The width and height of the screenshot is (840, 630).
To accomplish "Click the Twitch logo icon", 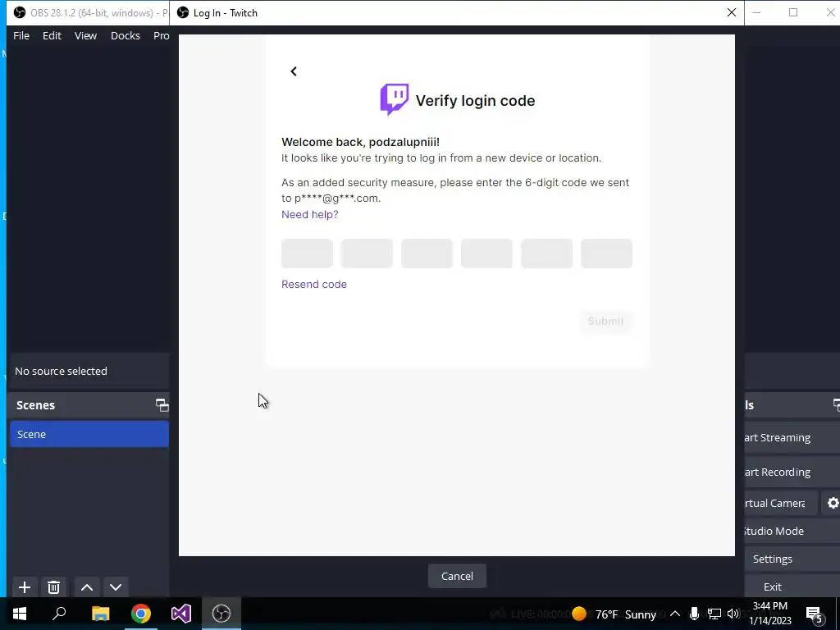I will point(395,99).
